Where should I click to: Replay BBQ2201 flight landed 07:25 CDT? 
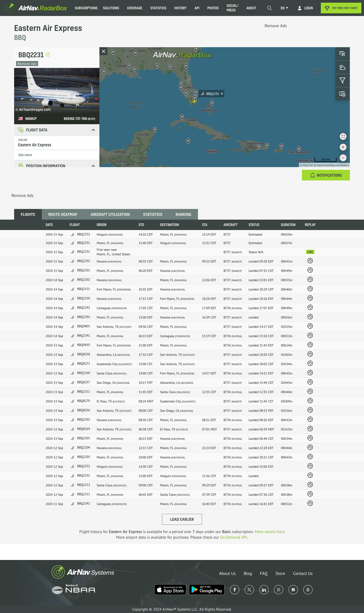310,270
